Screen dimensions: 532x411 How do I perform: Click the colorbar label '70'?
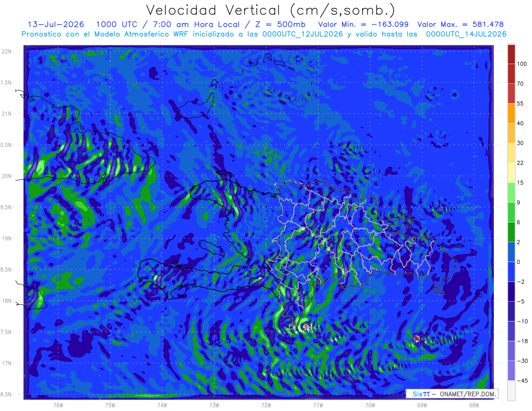pos(520,84)
